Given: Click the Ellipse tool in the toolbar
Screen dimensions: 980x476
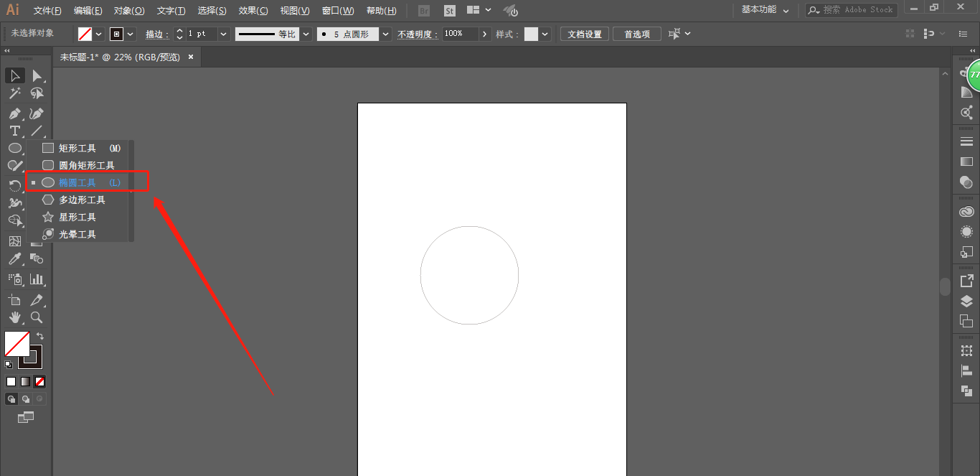Looking at the screenshot, I should (15, 148).
